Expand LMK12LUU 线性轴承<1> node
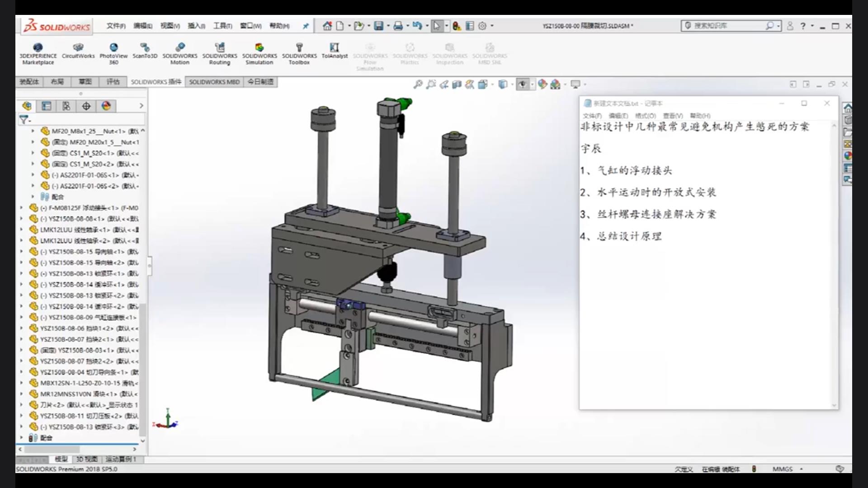This screenshot has width=868, height=488. [x=21, y=230]
